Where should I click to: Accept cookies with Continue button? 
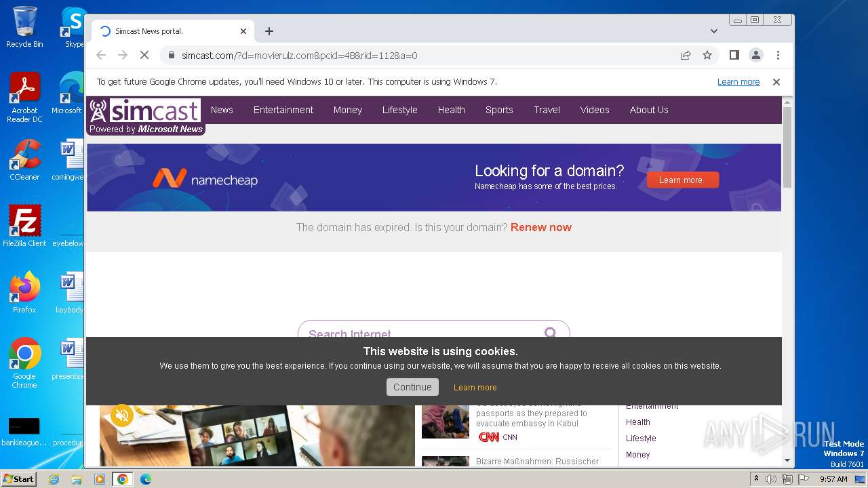pos(412,387)
